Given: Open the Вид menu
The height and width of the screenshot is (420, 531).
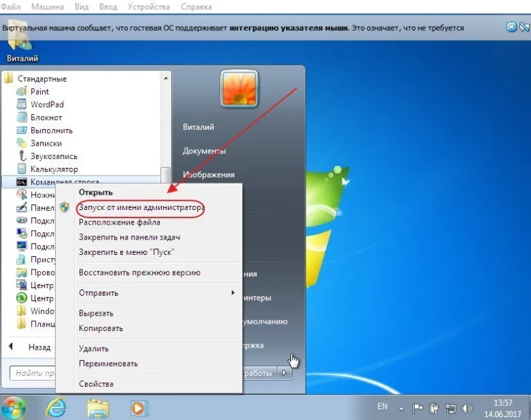Looking at the screenshot, I should [x=82, y=7].
